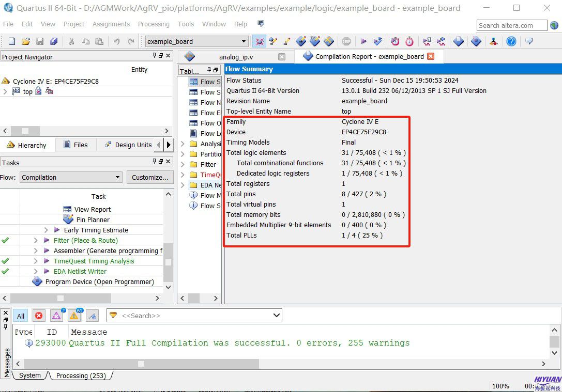Click the Start Compilation play icon
Image resolution: width=562 pixels, height=392 pixels.
click(363, 42)
